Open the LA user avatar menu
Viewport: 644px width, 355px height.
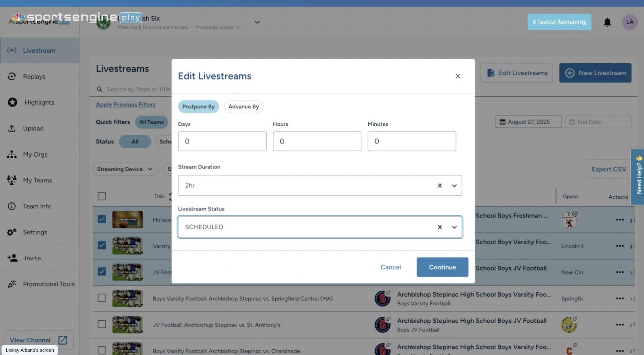pos(630,22)
